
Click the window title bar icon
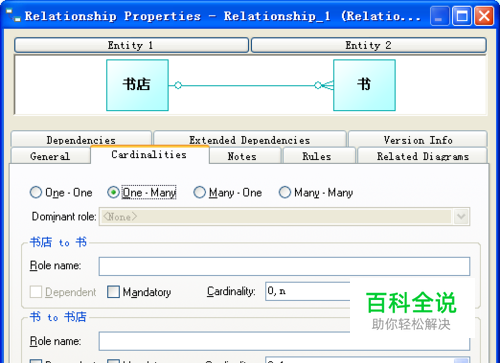(13, 15)
